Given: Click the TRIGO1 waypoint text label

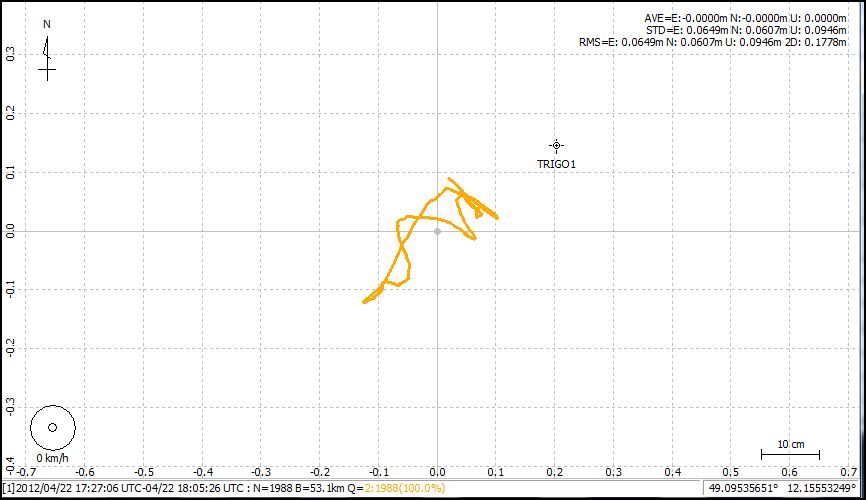Looking at the screenshot, I should point(556,163).
